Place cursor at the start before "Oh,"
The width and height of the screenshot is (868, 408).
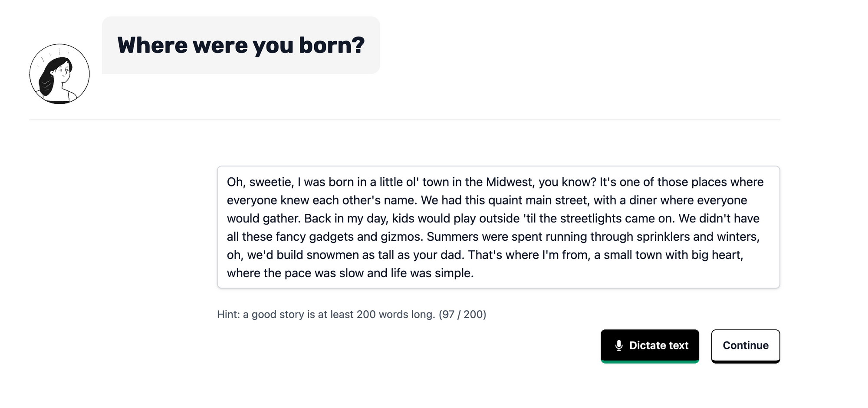click(227, 182)
